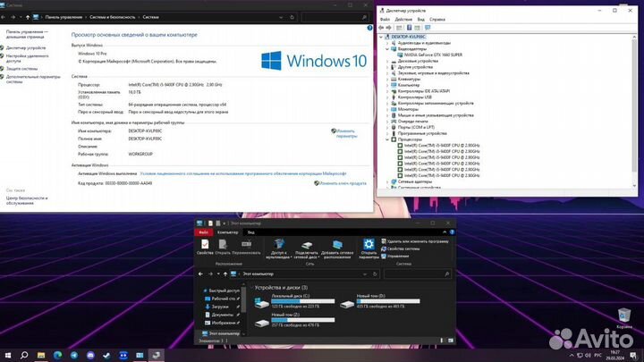Click the Диспетчер устройств link in sidebar
The image size is (644, 362).
tap(27, 47)
